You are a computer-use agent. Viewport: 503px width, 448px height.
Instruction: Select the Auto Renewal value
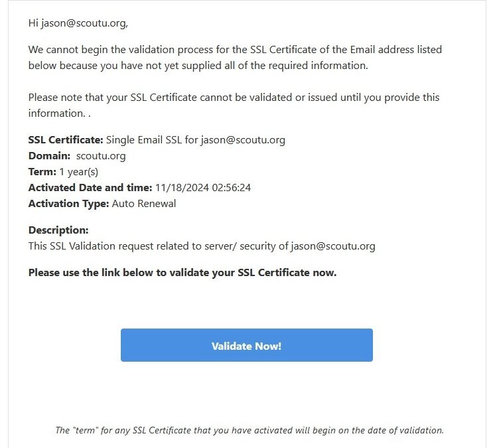pyautogui.click(x=144, y=204)
